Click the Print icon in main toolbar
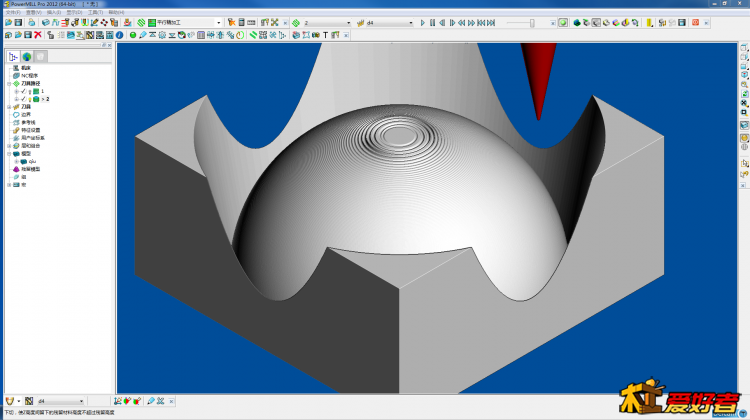 tap(32, 22)
